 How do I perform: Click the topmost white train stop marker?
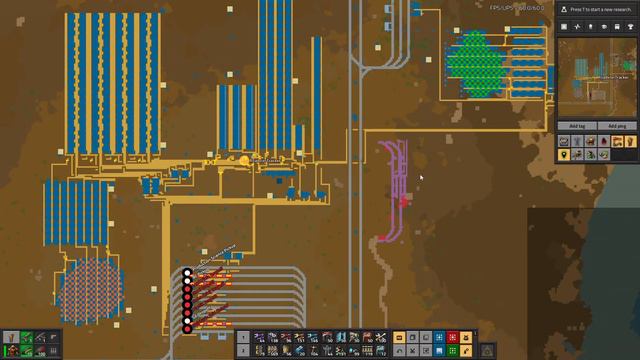pyautogui.click(x=187, y=273)
